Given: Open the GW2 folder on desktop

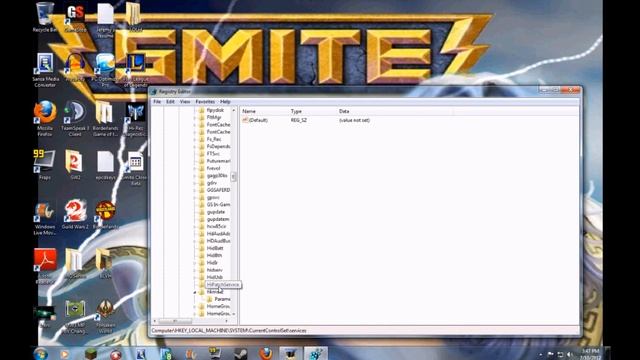Looking at the screenshot, I should tap(75, 164).
